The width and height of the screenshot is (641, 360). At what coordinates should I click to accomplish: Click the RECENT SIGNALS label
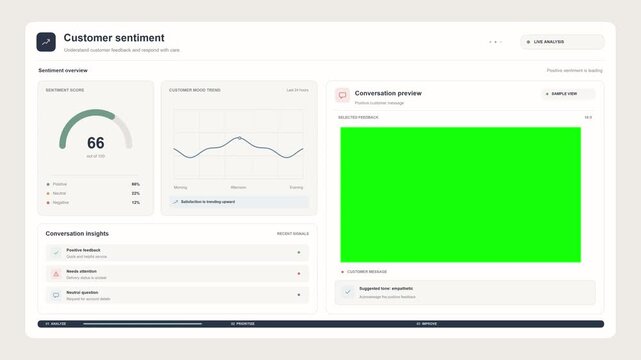pos(293,234)
